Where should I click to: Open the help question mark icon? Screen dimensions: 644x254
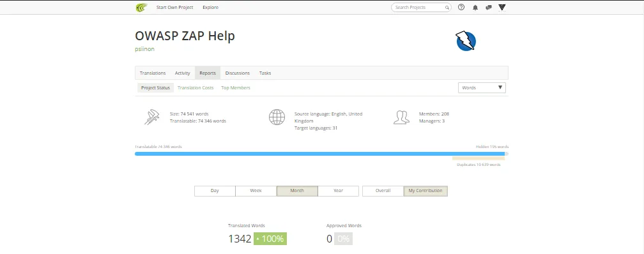(x=461, y=8)
